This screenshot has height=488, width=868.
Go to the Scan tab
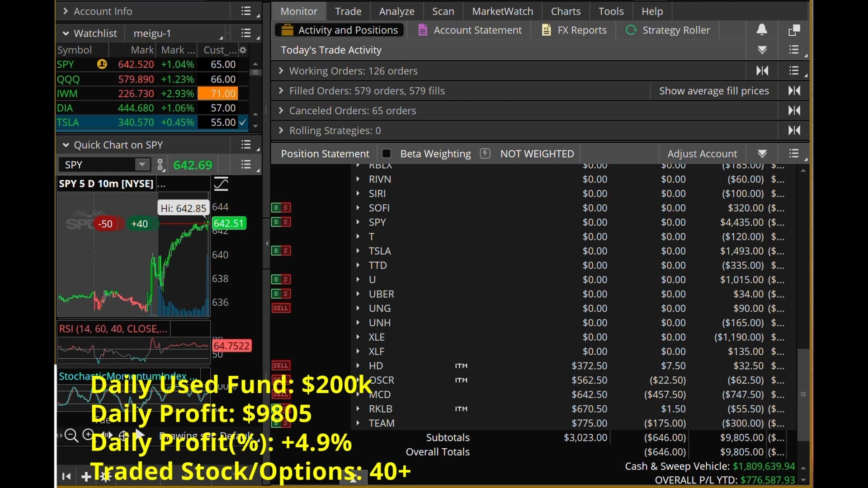coord(443,11)
